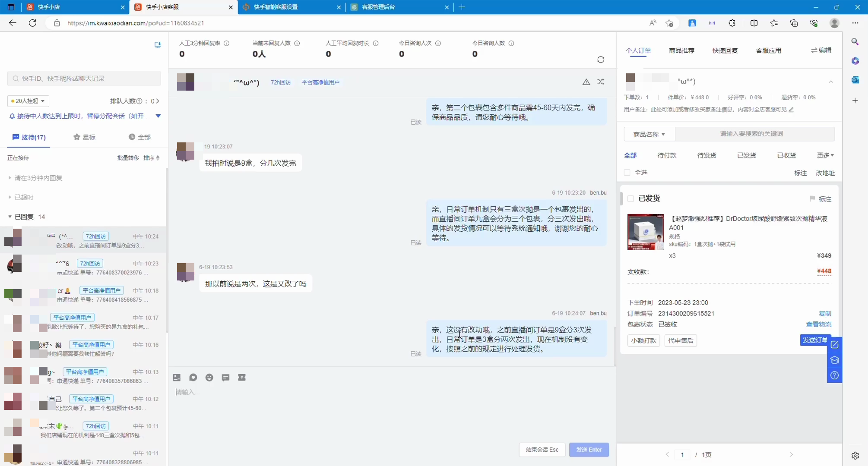This screenshot has width=868, height=466.
Task: Filter orders by 待发货
Action: pos(706,155)
